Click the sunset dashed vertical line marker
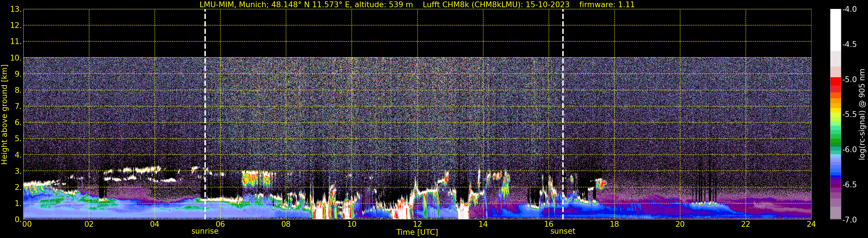Viewport: 868px width, 238px height. tap(563, 114)
